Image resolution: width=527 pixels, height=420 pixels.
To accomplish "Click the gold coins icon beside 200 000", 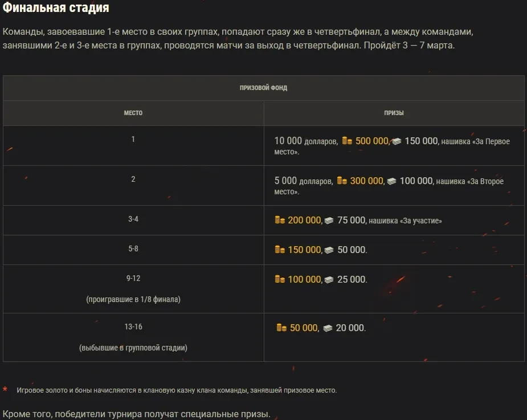I will [x=280, y=221].
